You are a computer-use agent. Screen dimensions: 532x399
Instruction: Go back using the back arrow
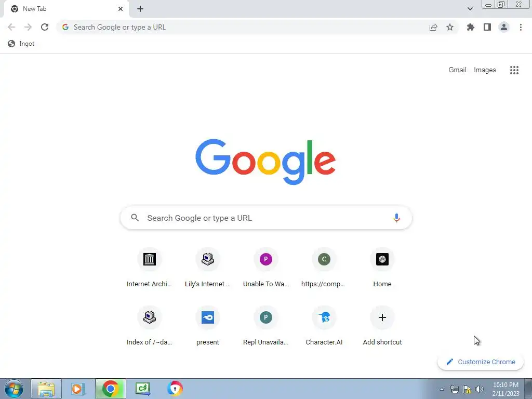(11, 27)
